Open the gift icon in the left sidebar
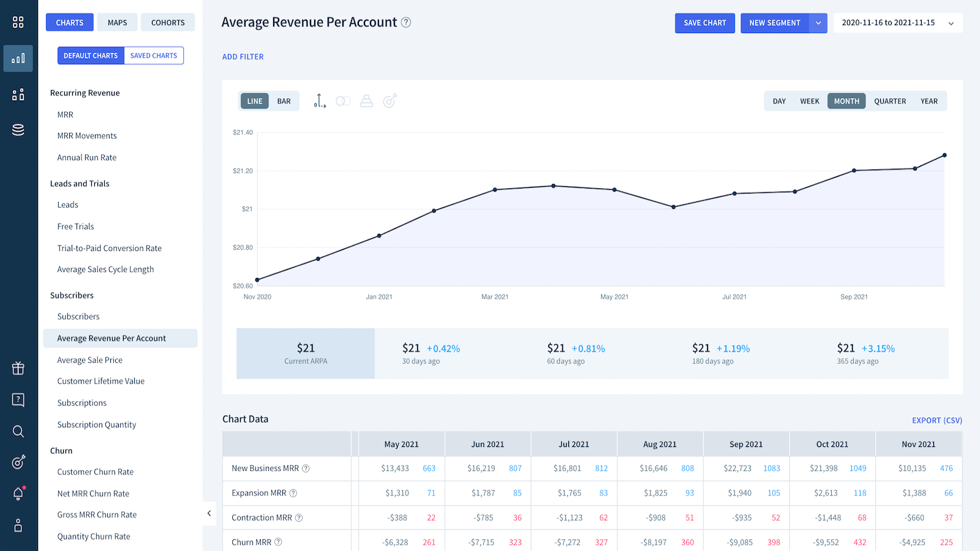 [18, 368]
